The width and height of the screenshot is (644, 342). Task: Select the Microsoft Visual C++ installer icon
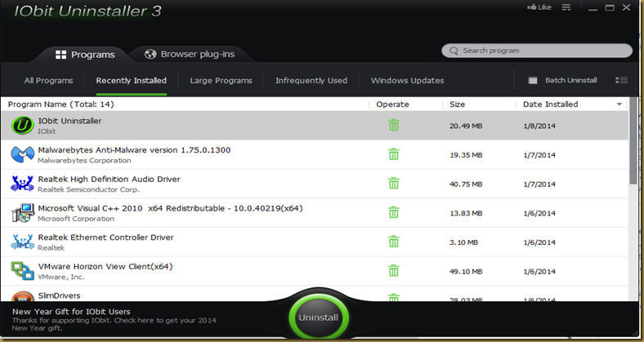[22, 213]
